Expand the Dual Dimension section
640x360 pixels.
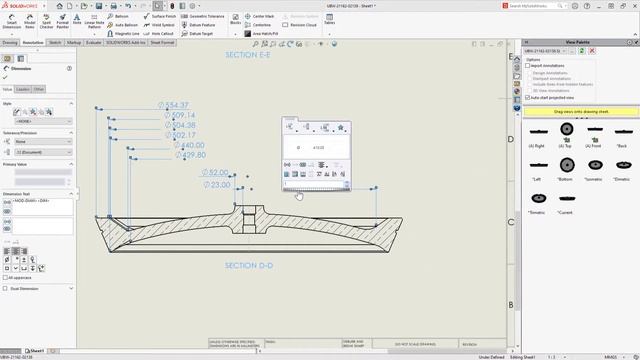[71, 289]
